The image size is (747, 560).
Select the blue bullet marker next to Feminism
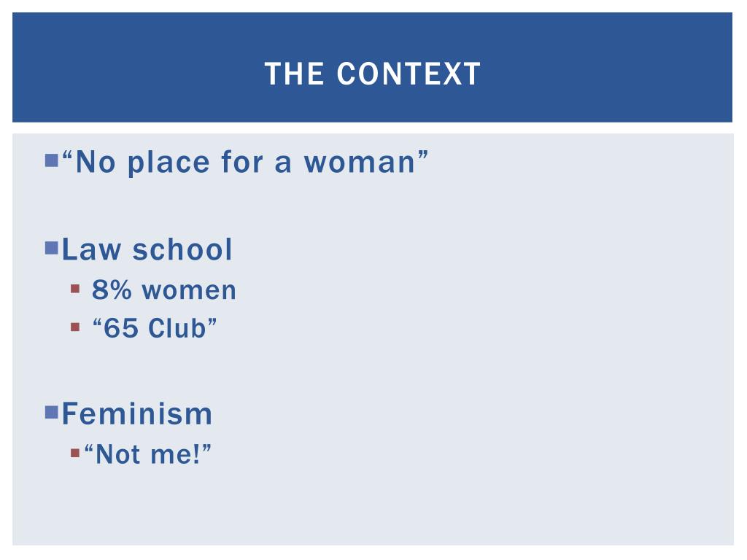click(x=52, y=412)
